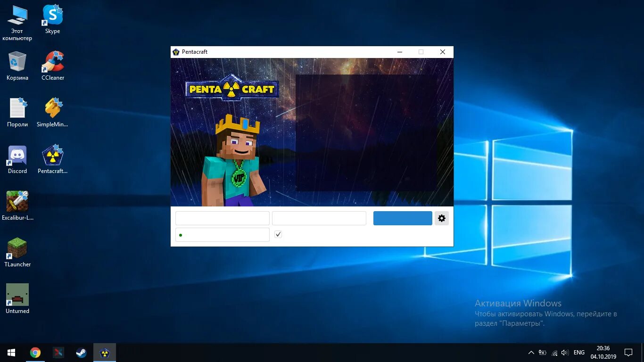
Task: Select the Skype desktop shortcut
Action: pos(53,20)
